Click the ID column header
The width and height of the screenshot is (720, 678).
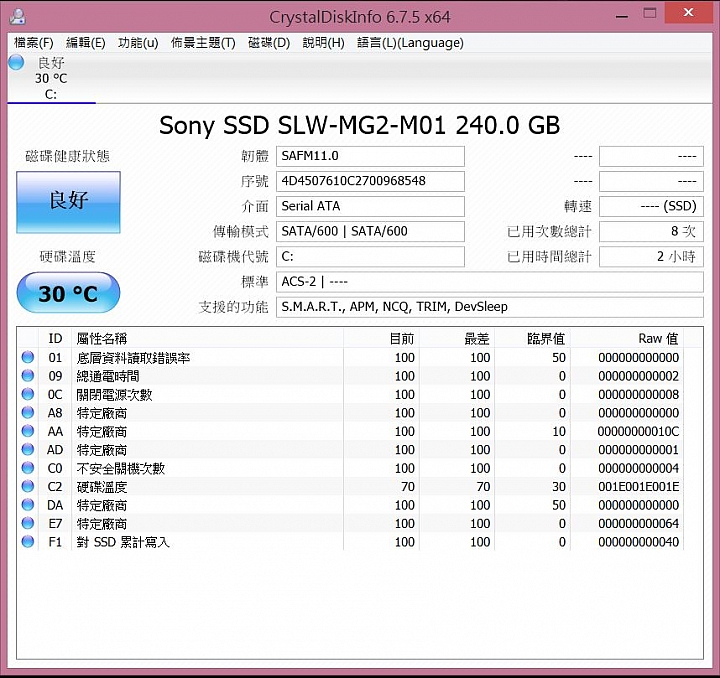click(x=56, y=338)
